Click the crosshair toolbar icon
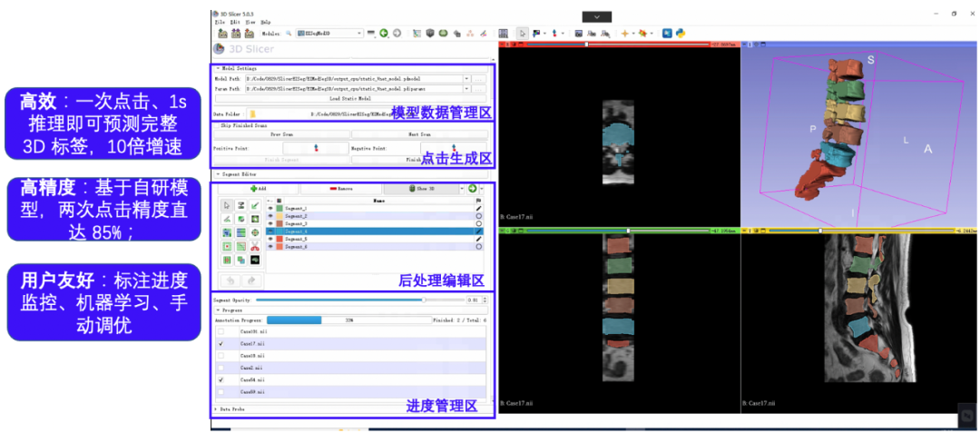The image size is (980, 433). [x=624, y=33]
